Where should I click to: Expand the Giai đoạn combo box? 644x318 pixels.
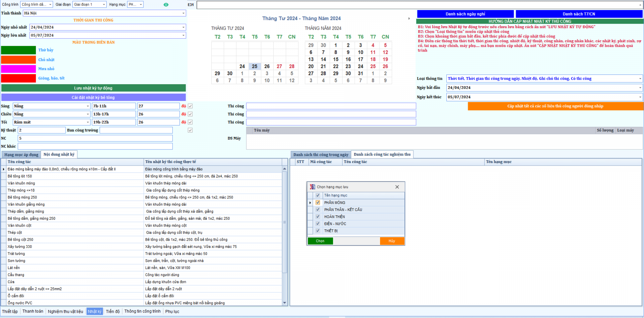click(104, 4)
